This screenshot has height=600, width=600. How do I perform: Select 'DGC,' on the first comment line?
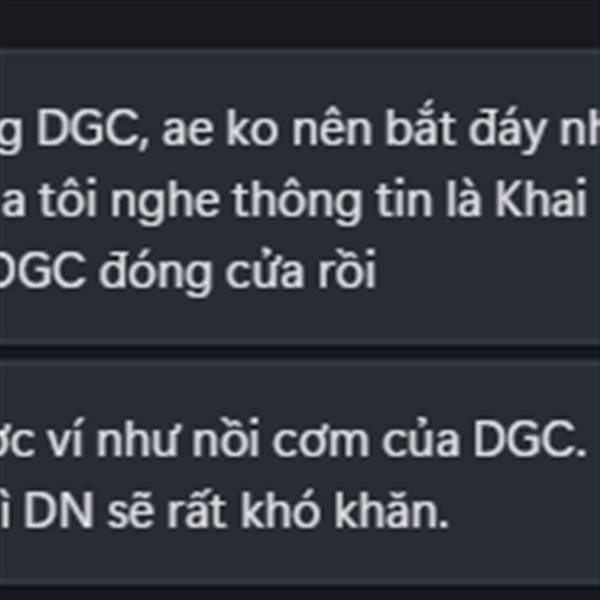92,129
